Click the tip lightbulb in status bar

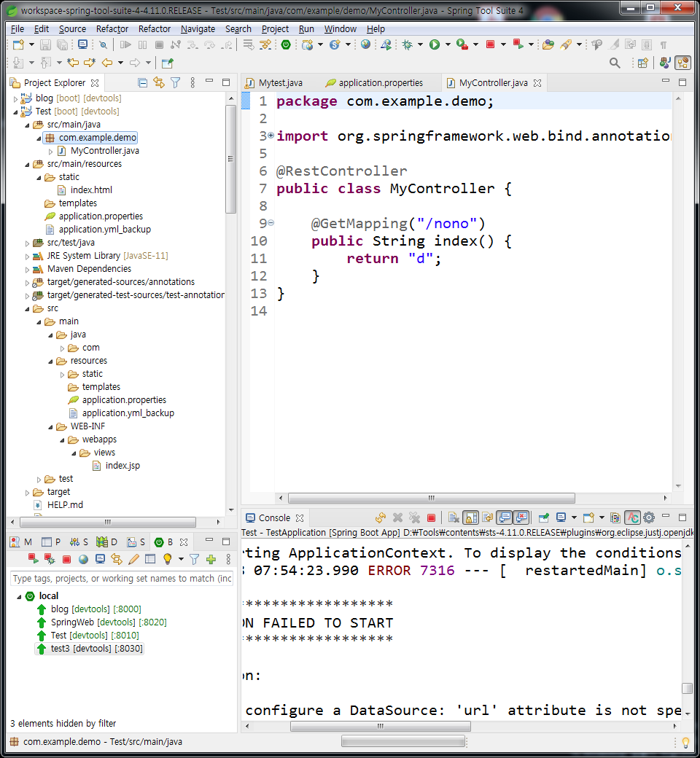[x=685, y=742]
